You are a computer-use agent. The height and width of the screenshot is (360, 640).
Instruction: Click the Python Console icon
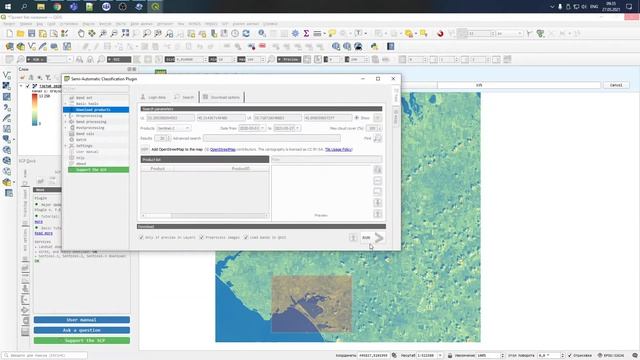tap(374, 47)
